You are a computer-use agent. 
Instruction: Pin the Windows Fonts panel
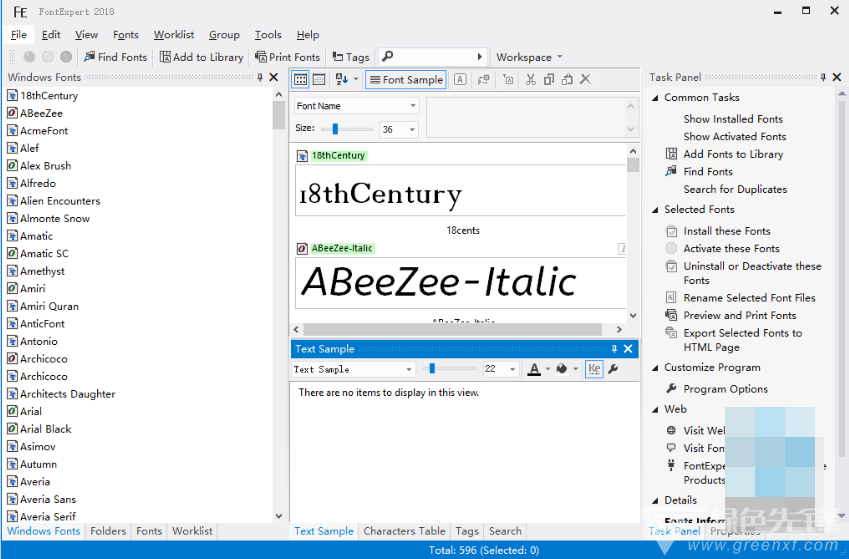click(x=260, y=77)
